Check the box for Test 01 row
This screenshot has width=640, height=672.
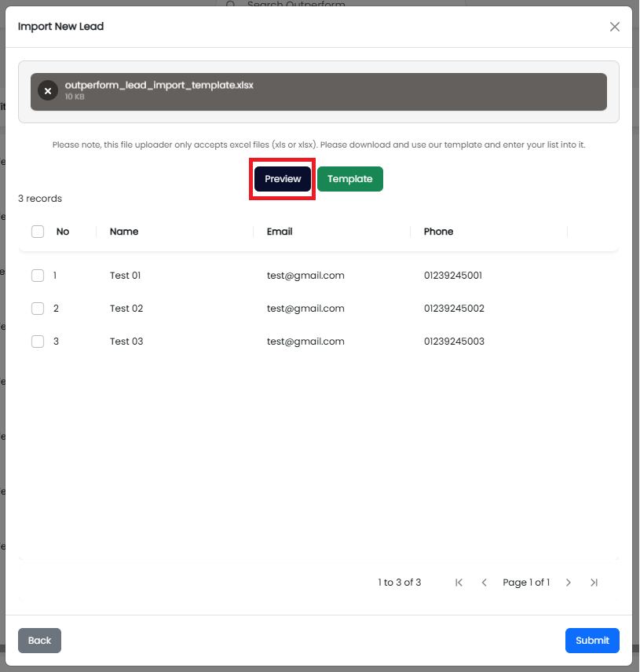(x=38, y=276)
